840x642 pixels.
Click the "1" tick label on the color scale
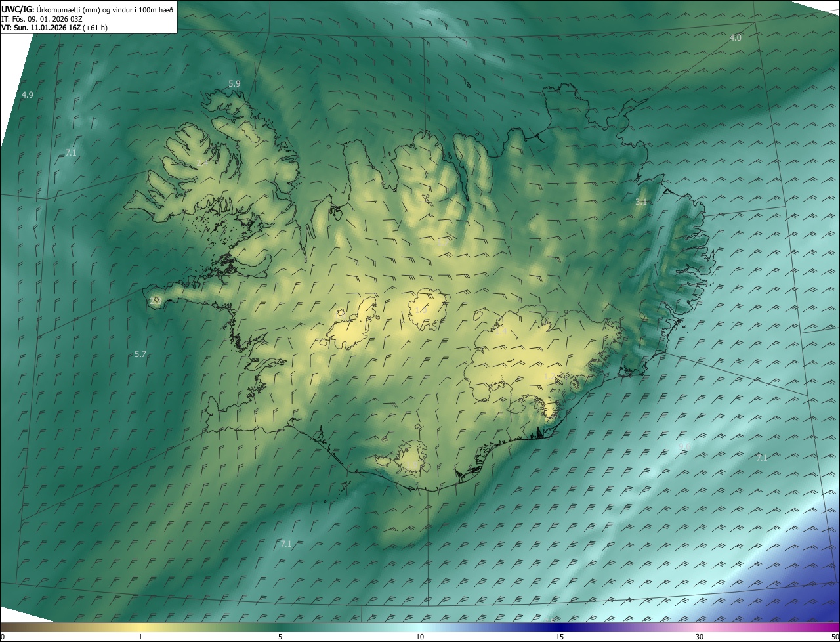pyautogui.click(x=140, y=637)
